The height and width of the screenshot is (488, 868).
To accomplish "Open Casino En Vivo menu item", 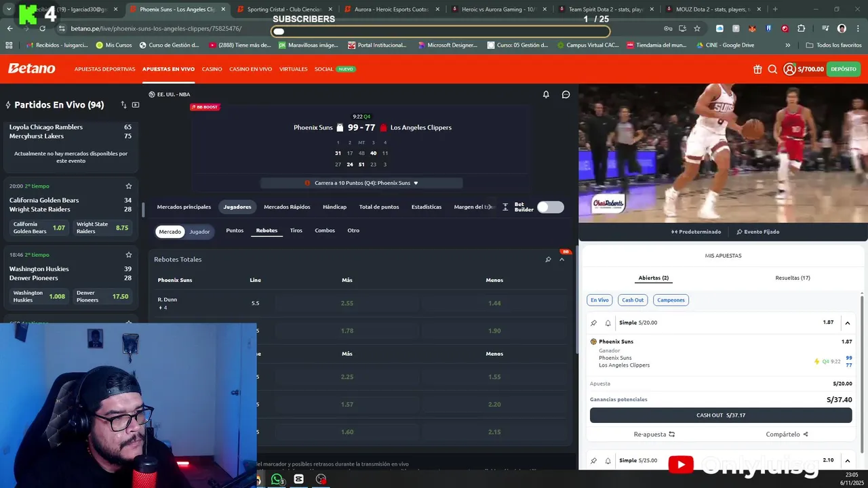I will click(x=250, y=69).
